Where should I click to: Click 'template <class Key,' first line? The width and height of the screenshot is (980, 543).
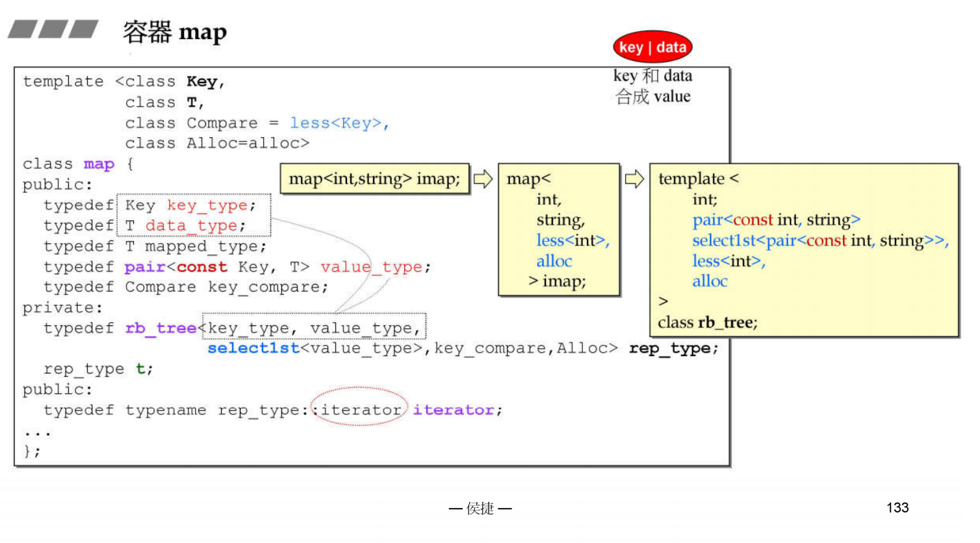(123, 82)
